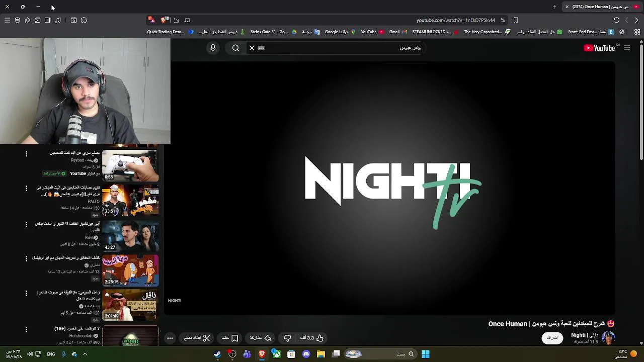Image resolution: width=644 pixels, height=362 pixels.
Task: Open options menu for the Kwiii video
Action: tap(26, 224)
